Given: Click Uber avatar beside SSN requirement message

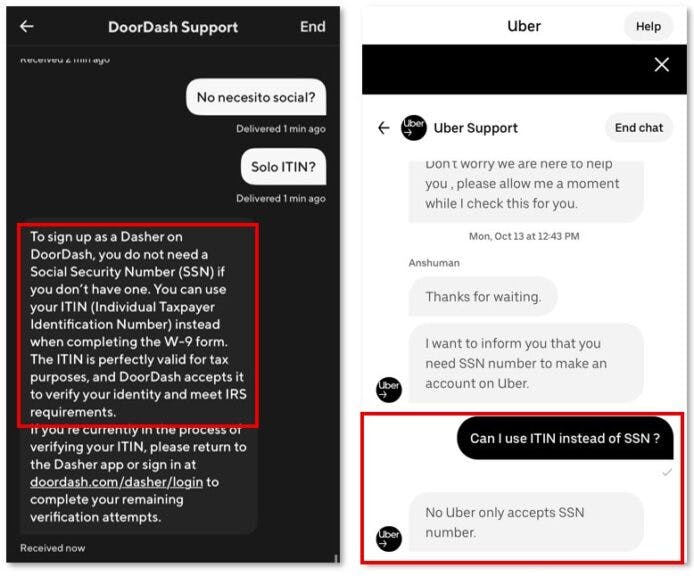Looking at the screenshot, I should point(389,389).
